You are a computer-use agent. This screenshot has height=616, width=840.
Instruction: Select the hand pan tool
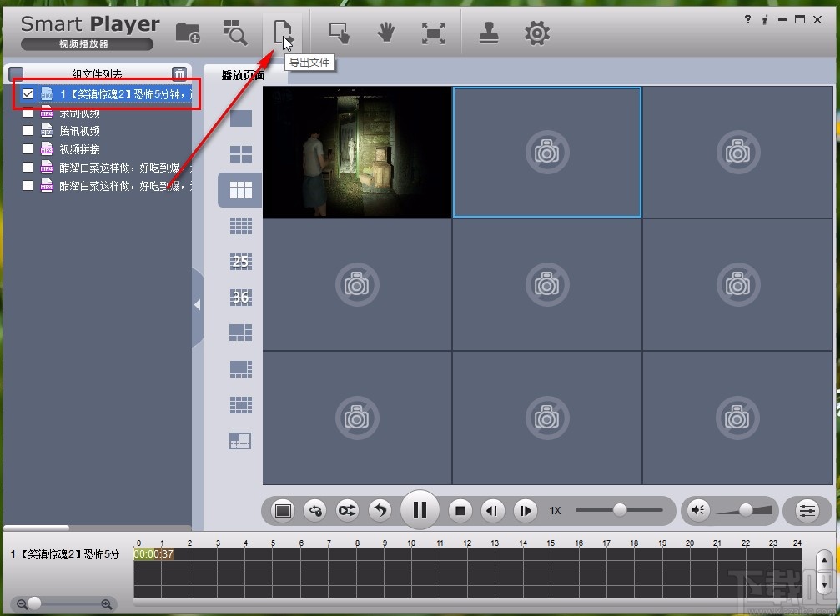pyautogui.click(x=385, y=33)
